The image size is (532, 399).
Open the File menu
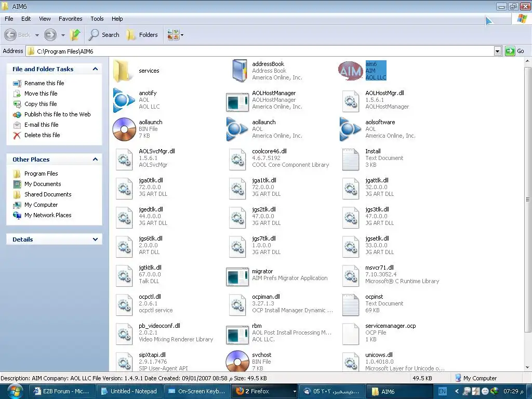tap(9, 19)
